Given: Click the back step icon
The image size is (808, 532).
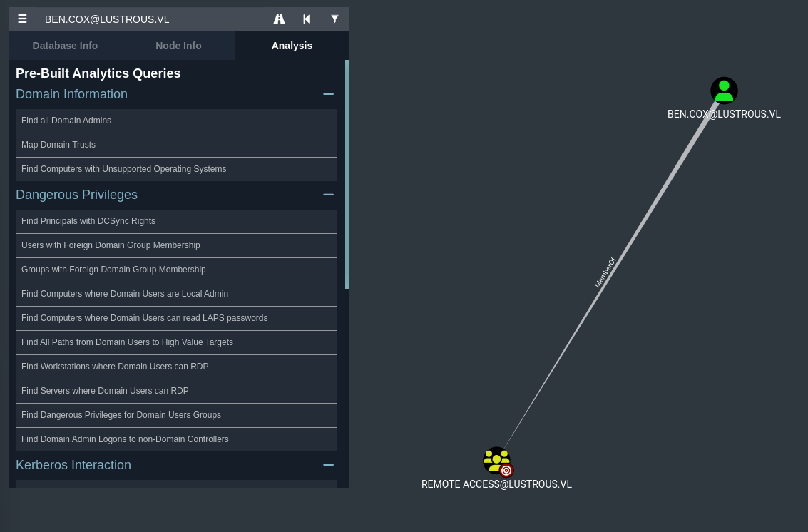Looking at the screenshot, I should tap(307, 19).
